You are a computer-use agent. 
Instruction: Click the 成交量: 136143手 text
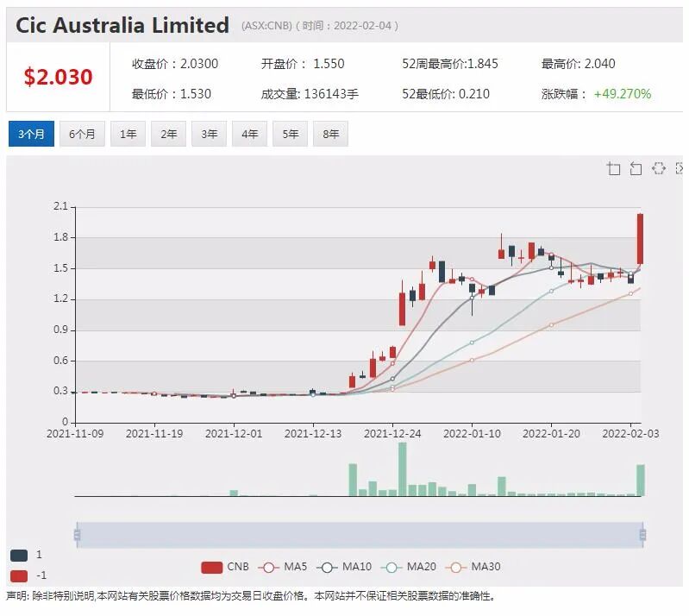pos(310,94)
